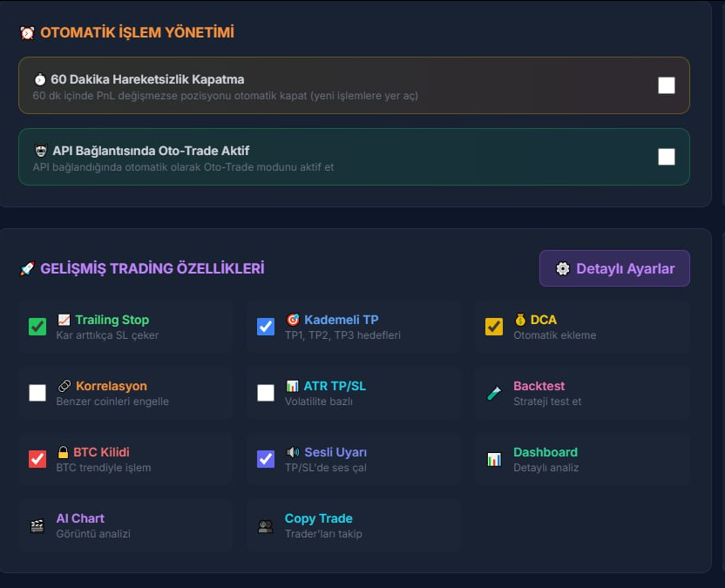Viewport: 725px width, 588px height.
Task: Click the Sesli Uyarı label
Action: [335, 452]
